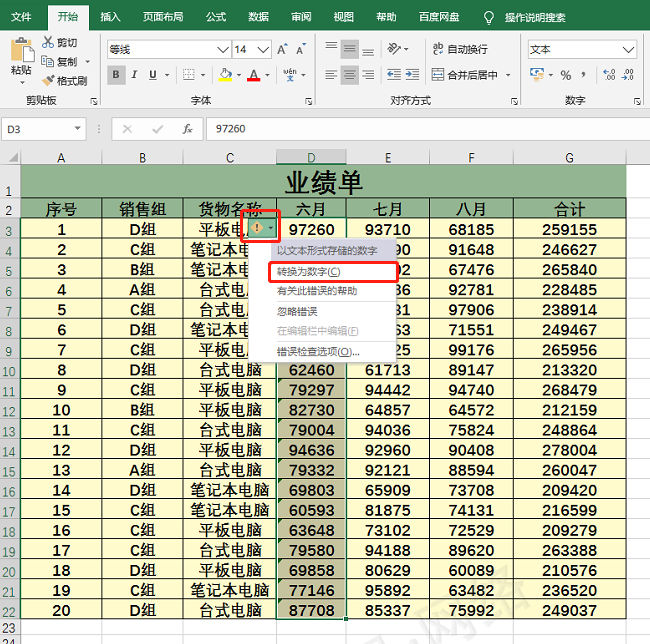Image resolution: width=650 pixels, height=644 pixels.
Task: Click the Decrease Indent icon
Action: click(x=394, y=75)
